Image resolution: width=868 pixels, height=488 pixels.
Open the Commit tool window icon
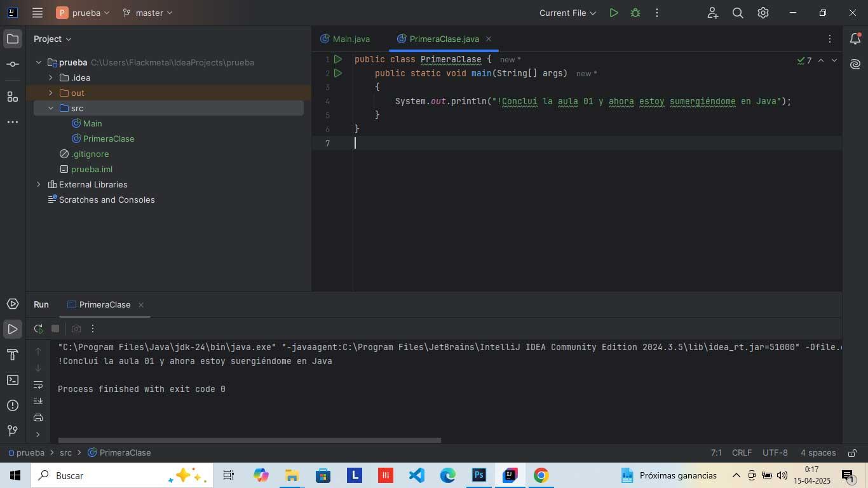pyautogui.click(x=12, y=64)
